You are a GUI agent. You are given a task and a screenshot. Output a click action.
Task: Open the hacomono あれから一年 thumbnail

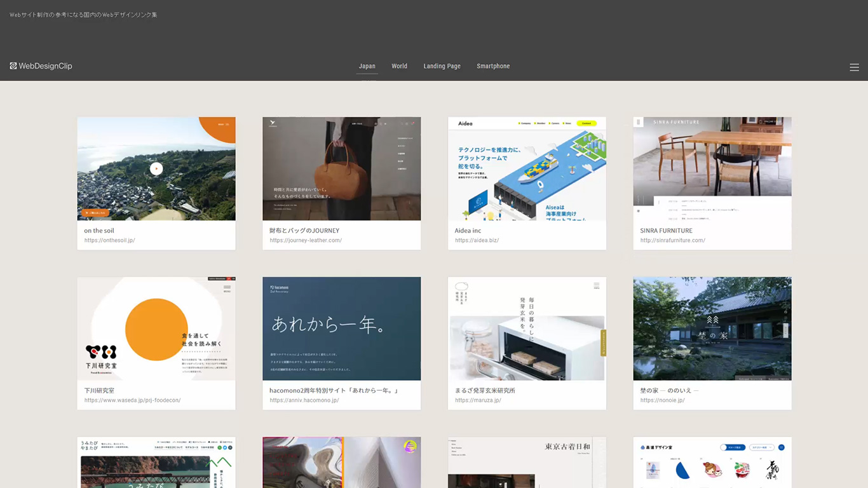coord(342,329)
